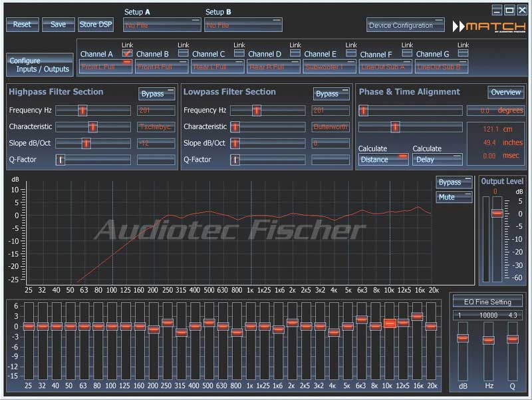Click the Highpass Frequency Hz slider handle

coord(82,110)
